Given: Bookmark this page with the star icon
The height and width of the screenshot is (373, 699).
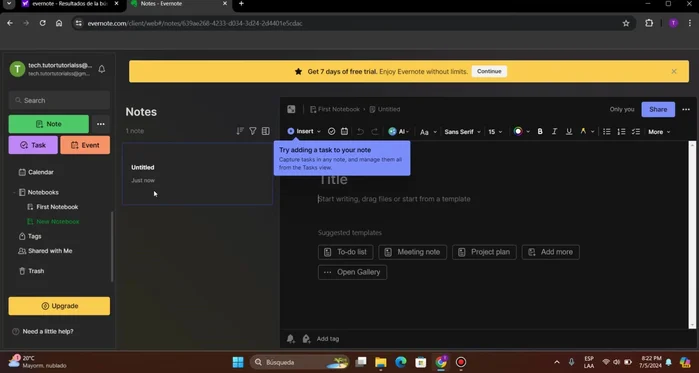Looking at the screenshot, I should tap(626, 23).
